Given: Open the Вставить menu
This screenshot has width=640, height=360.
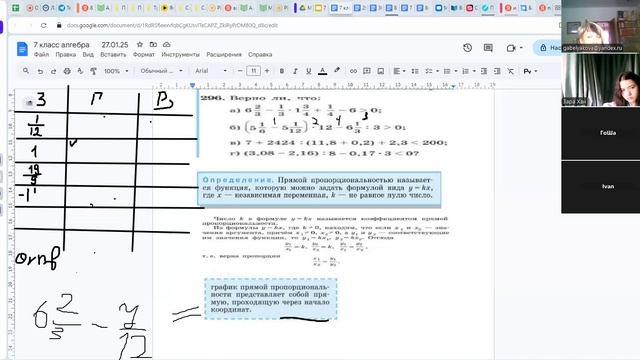Looking at the screenshot, I should 113,54.
